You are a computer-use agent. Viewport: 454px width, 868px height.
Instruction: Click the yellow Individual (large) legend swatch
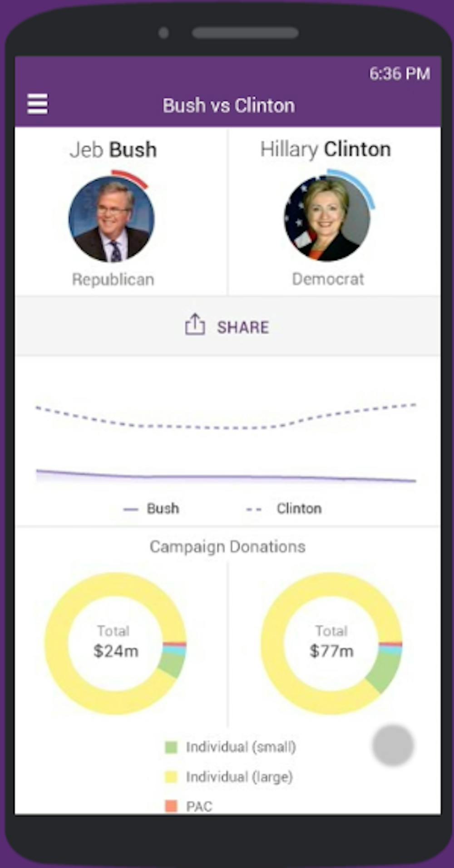[171, 777]
